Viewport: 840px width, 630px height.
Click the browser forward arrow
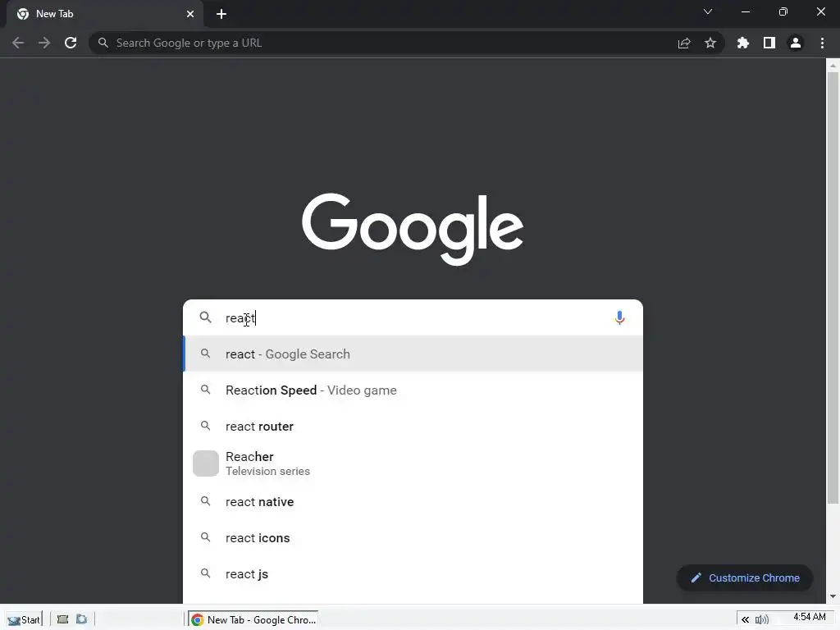[44, 43]
